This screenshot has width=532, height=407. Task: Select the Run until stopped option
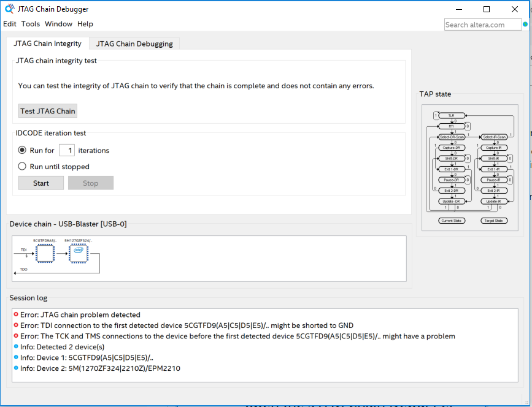(22, 166)
